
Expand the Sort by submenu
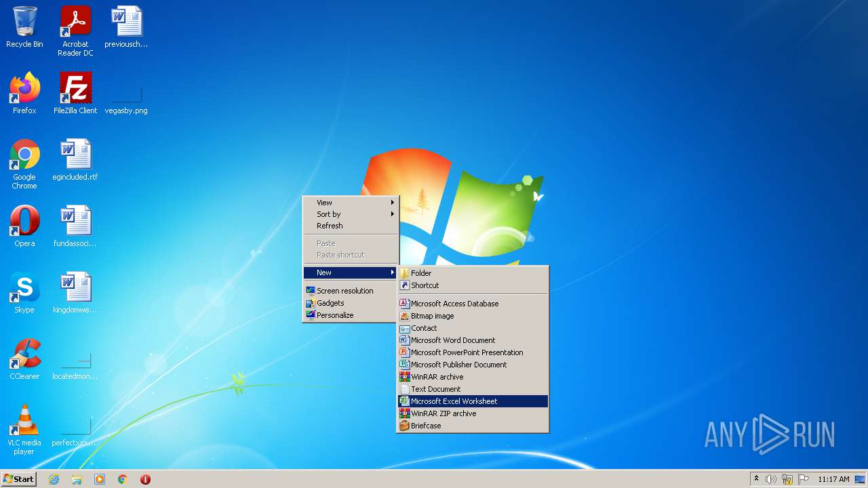[351, 214]
